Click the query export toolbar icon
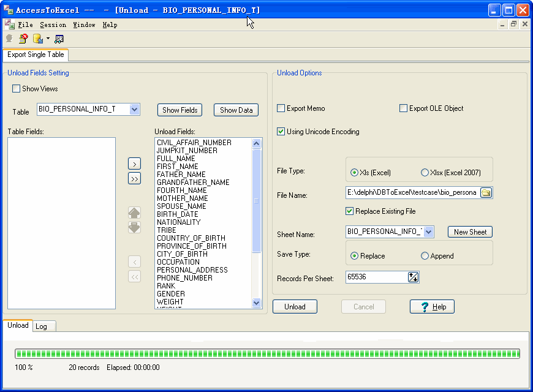The image size is (533, 392). click(59, 39)
